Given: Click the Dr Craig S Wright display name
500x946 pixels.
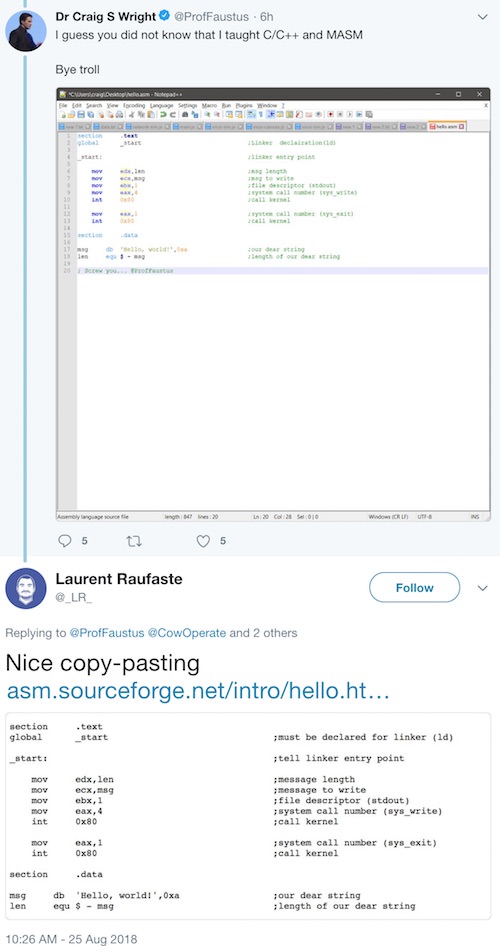Looking at the screenshot, I should 106,17.
